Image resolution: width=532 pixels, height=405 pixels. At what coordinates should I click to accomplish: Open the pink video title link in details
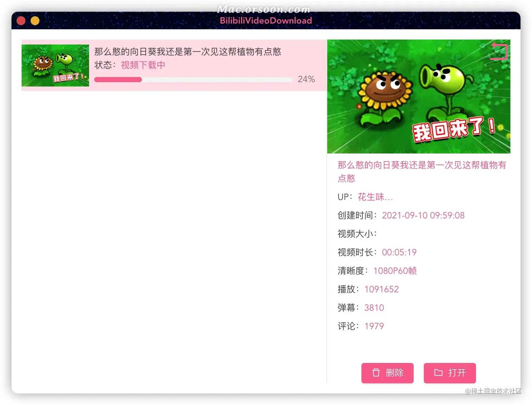(x=422, y=172)
